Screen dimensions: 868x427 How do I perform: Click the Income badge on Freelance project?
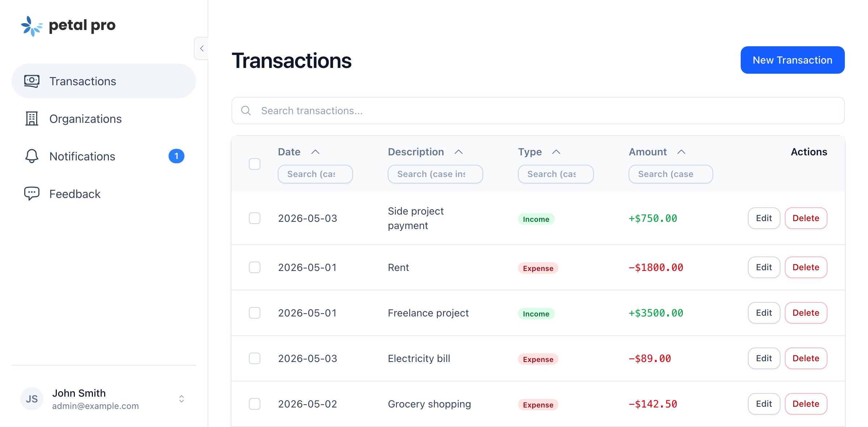pos(536,314)
